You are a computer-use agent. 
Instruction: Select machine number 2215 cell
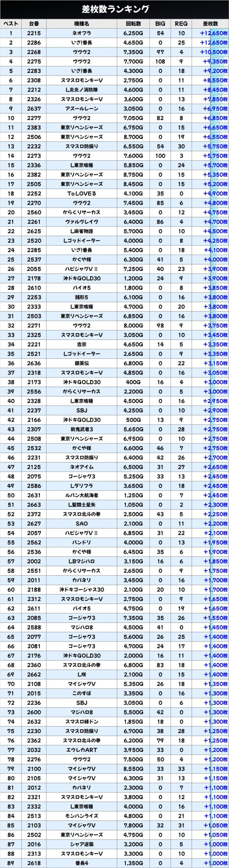pyautogui.click(x=34, y=33)
